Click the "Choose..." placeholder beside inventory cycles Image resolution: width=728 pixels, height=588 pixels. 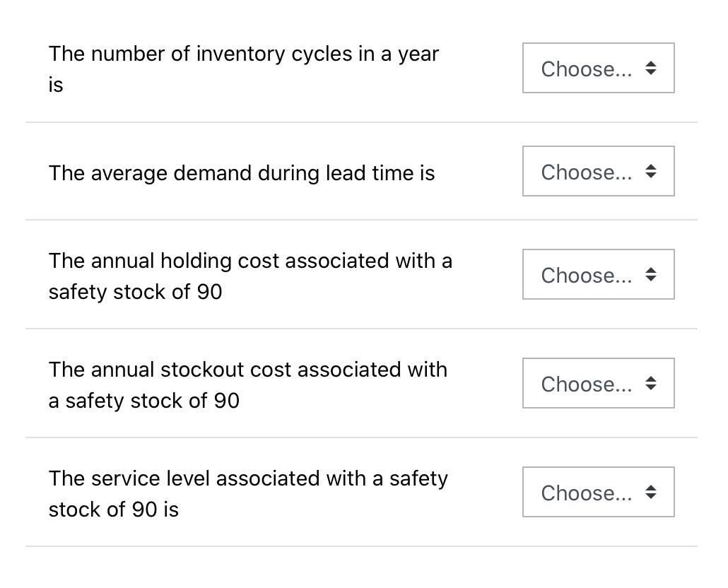pos(586,69)
